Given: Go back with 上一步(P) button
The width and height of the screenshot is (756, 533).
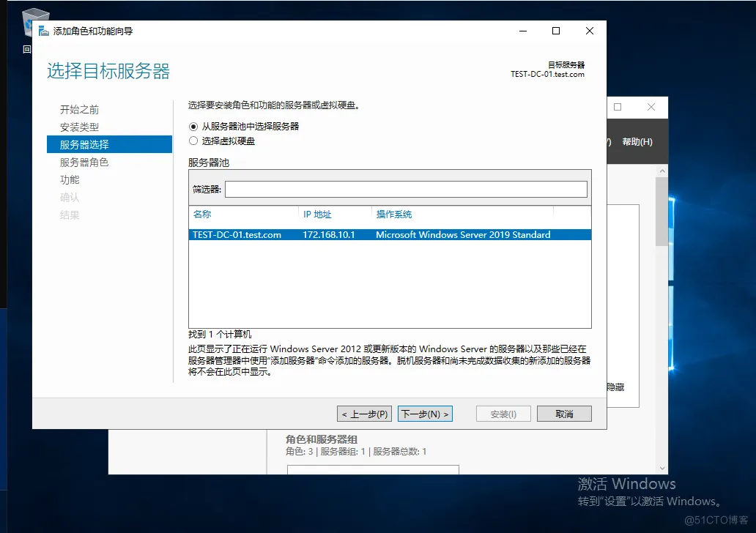Looking at the screenshot, I should click(365, 414).
